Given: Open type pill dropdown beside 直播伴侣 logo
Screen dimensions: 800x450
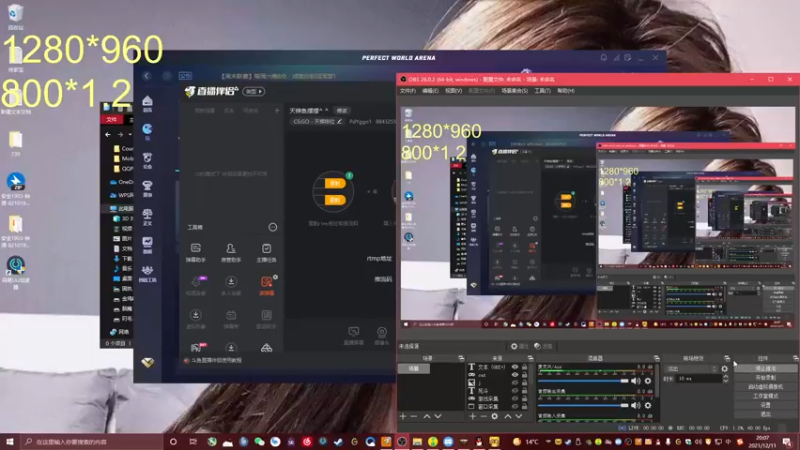Looking at the screenshot, I should pyautogui.click(x=254, y=91).
